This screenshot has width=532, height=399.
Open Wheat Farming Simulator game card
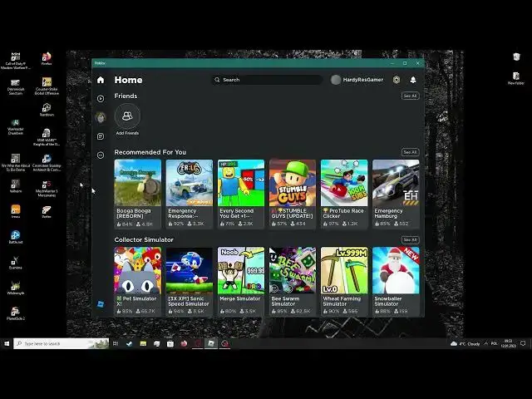tap(344, 282)
